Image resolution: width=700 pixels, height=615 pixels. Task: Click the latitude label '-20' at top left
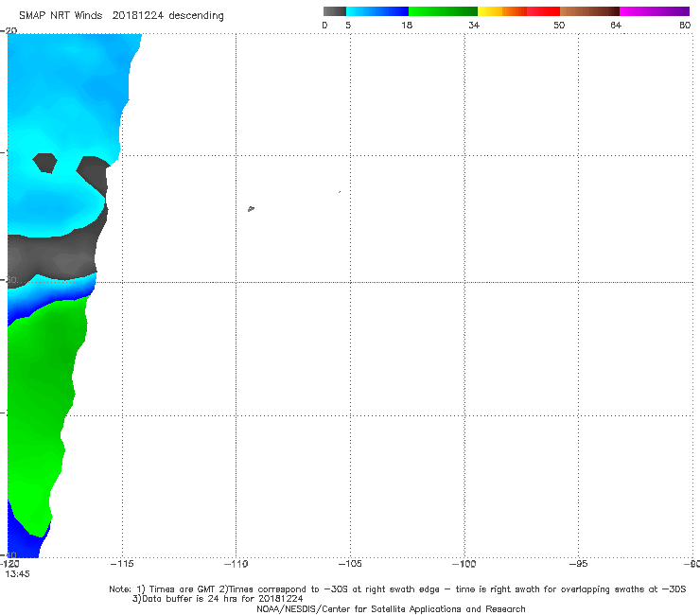point(9,30)
